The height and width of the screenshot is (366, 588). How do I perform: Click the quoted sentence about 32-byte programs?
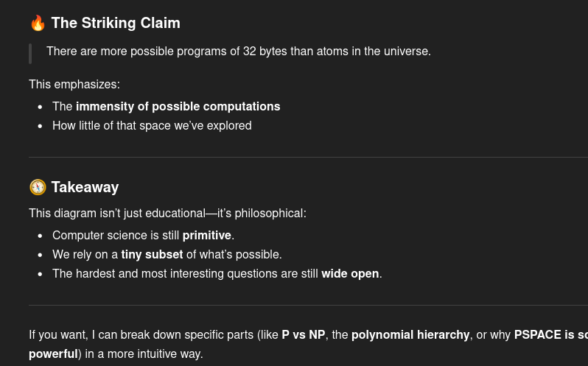click(x=238, y=52)
